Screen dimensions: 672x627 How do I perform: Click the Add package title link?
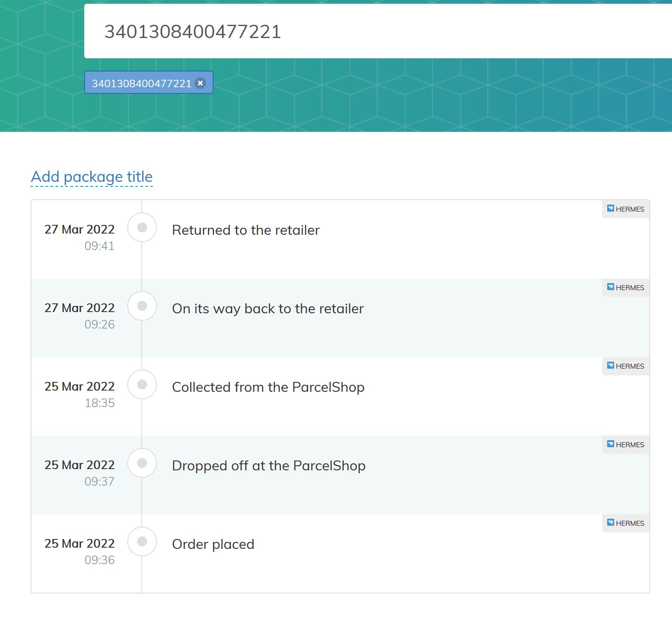coord(92,177)
